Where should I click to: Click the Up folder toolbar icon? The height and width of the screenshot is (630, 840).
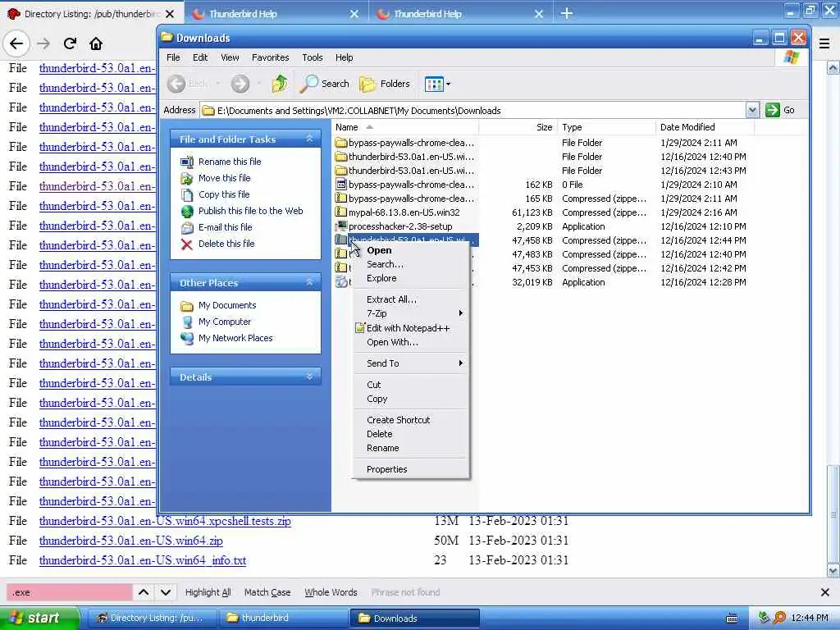pyautogui.click(x=279, y=84)
